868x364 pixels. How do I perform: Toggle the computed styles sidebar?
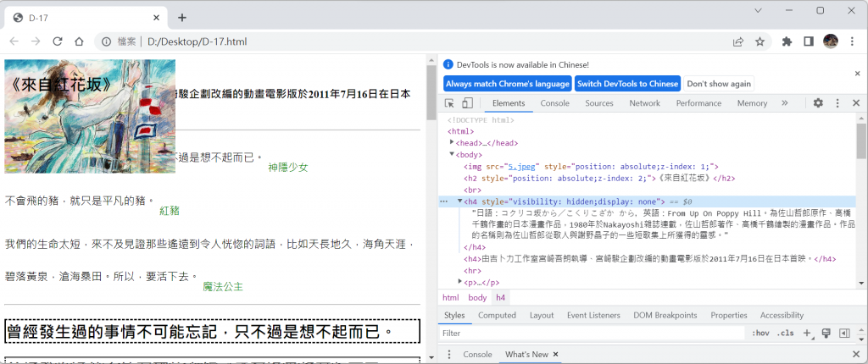pyautogui.click(x=844, y=333)
